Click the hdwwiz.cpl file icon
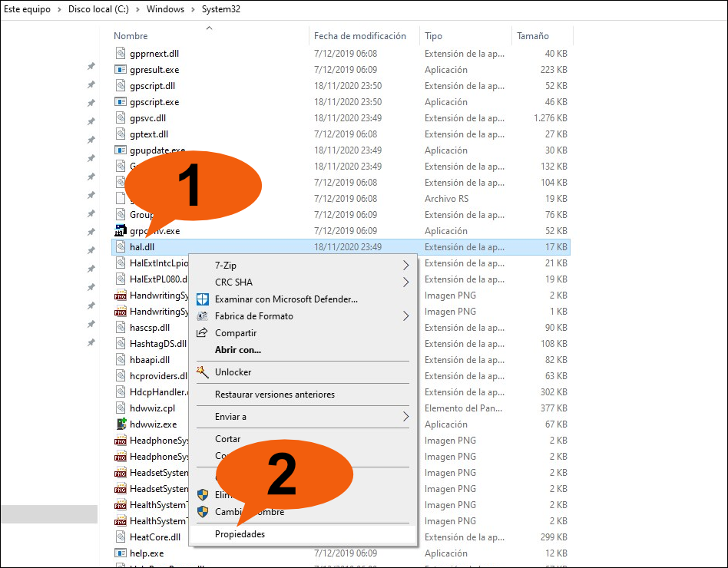This screenshot has width=728, height=568. click(121, 408)
